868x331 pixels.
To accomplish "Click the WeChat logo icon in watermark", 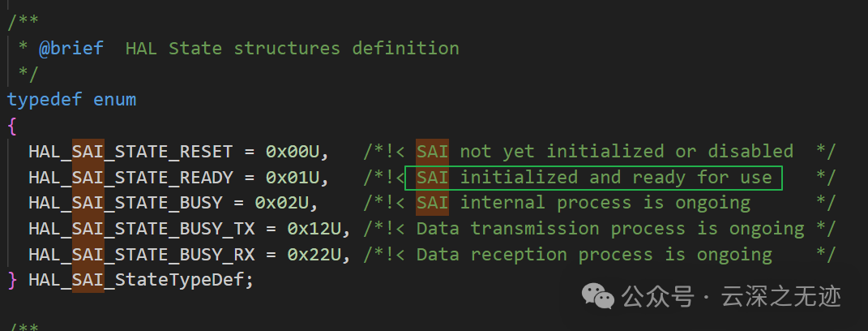I will pyautogui.click(x=597, y=297).
